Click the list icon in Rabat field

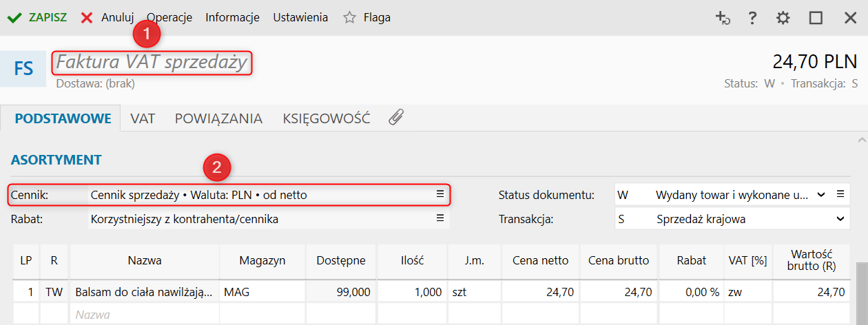[x=440, y=219]
